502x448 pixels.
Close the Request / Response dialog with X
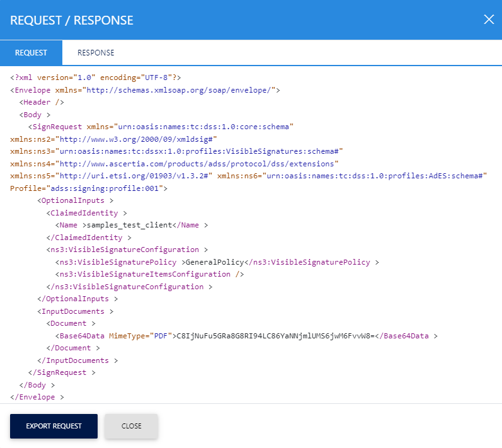tap(489, 20)
